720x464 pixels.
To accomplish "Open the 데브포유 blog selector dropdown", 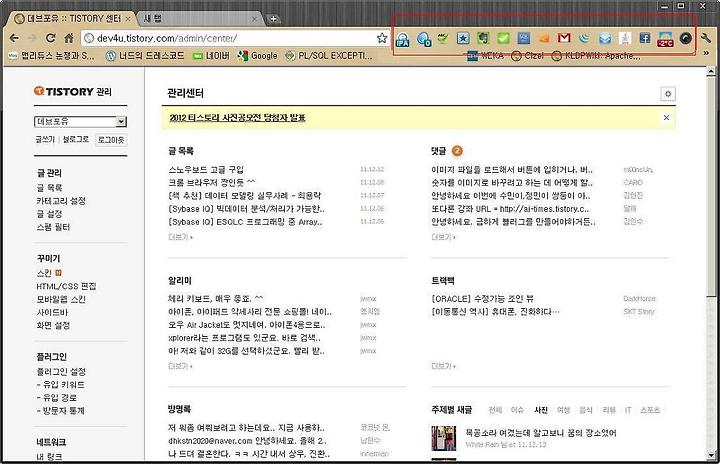I will pos(80,121).
